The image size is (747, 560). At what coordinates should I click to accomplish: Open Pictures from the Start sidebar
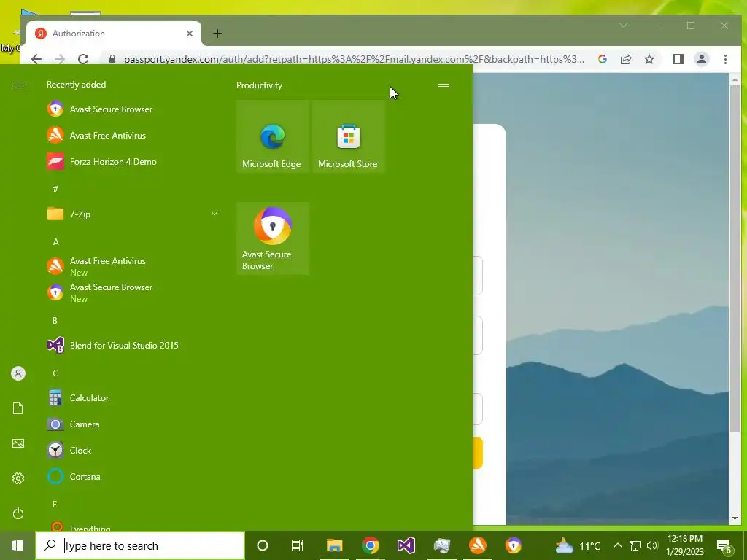(x=18, y=443)
